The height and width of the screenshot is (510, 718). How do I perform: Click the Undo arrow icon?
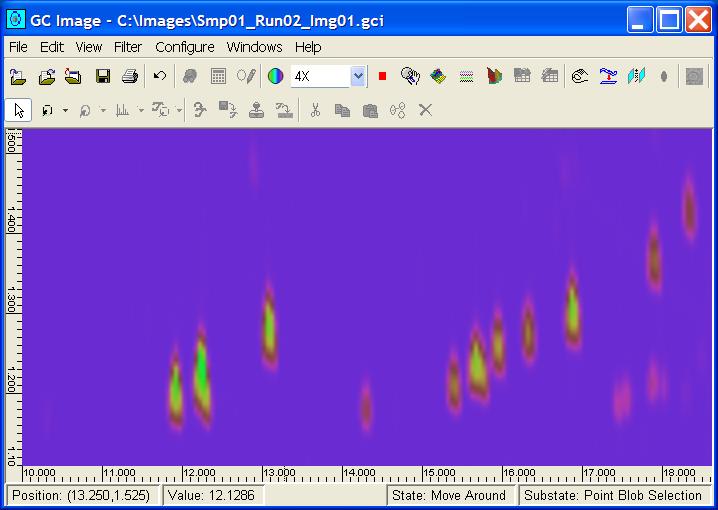click(x=160, y=76)
